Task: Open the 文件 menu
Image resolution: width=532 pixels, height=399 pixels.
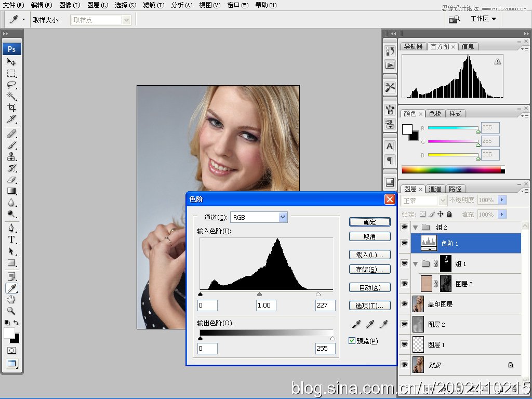Action: pyautogui.click(x=14, y=5)
